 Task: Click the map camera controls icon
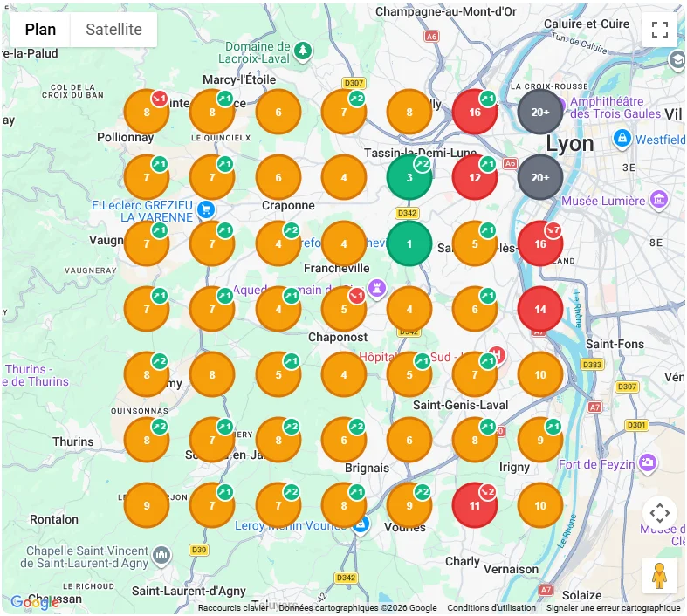[x=659, y=513]
